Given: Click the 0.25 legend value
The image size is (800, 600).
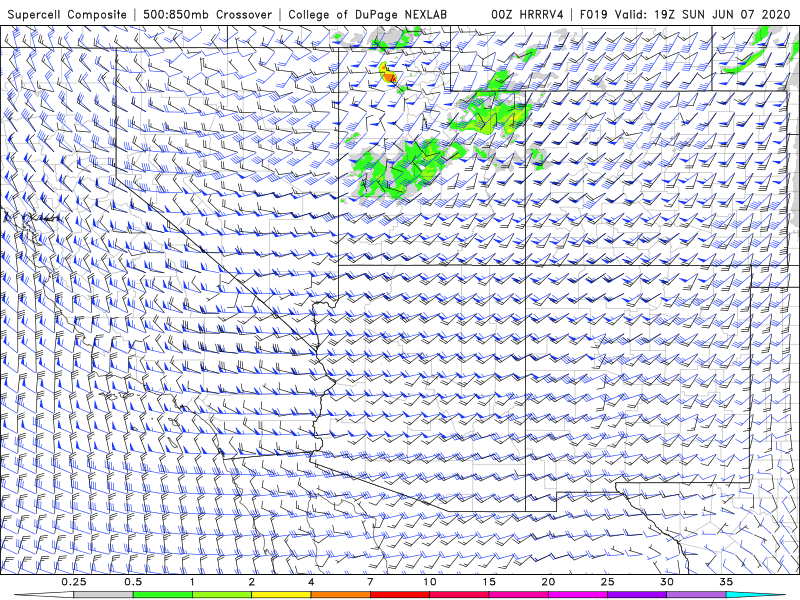Looking at the screenshot, I should pos(74,582).
